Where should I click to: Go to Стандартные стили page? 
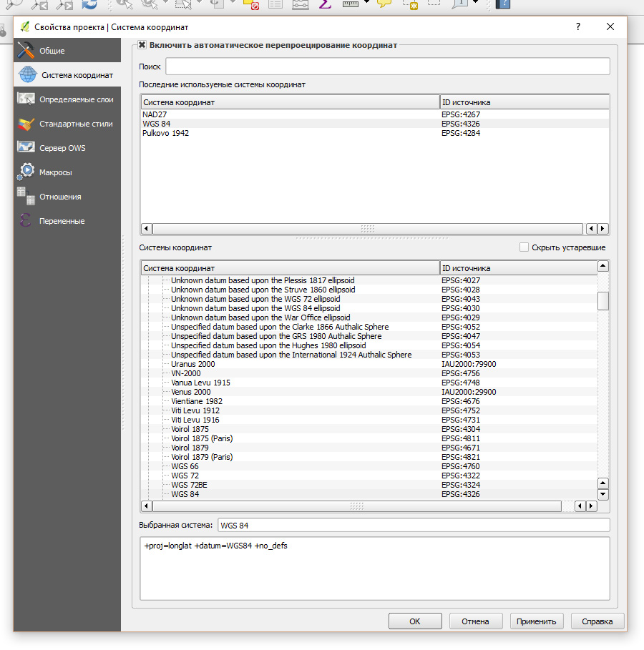pos(67,124)
